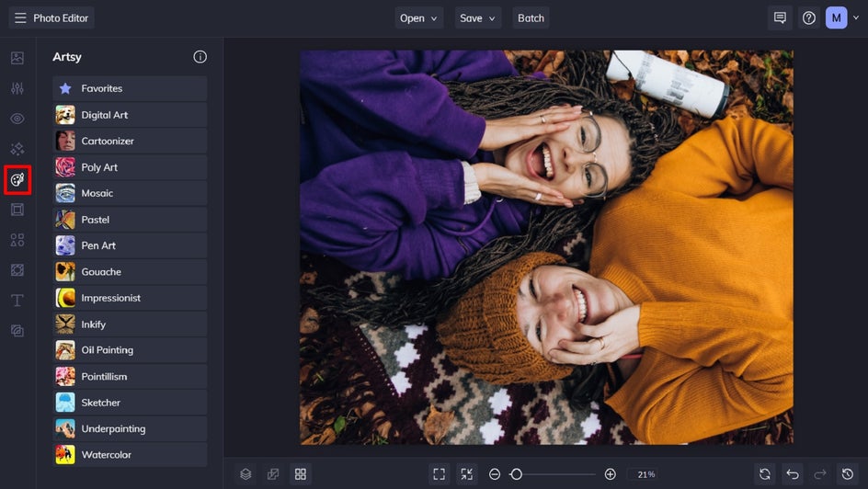This screenshot has width=868, height=489.
Task: Select the Text tool icon
Action: (17, 301)
